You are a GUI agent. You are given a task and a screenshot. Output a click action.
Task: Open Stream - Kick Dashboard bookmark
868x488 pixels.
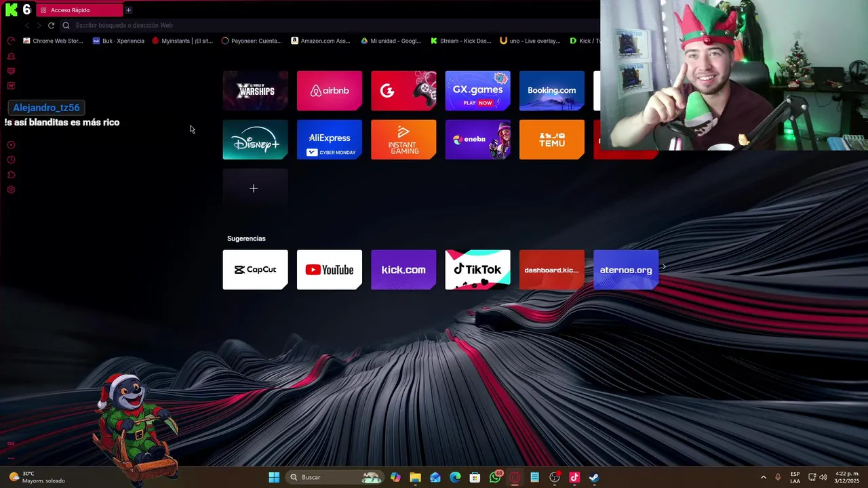point(460,41)
